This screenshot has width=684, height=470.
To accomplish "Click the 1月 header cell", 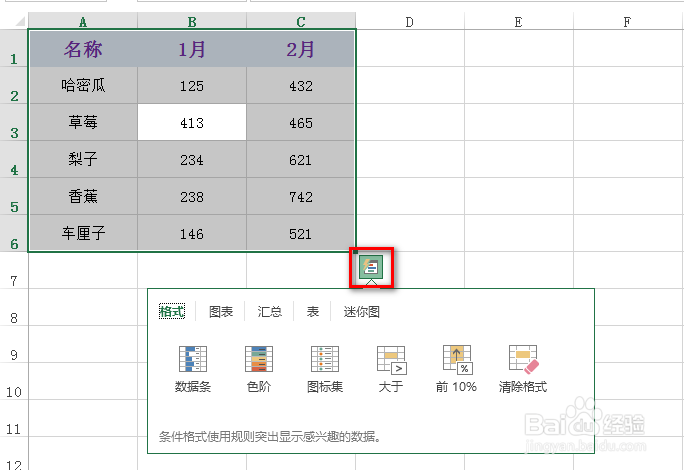I will click(x=192, y=48).
